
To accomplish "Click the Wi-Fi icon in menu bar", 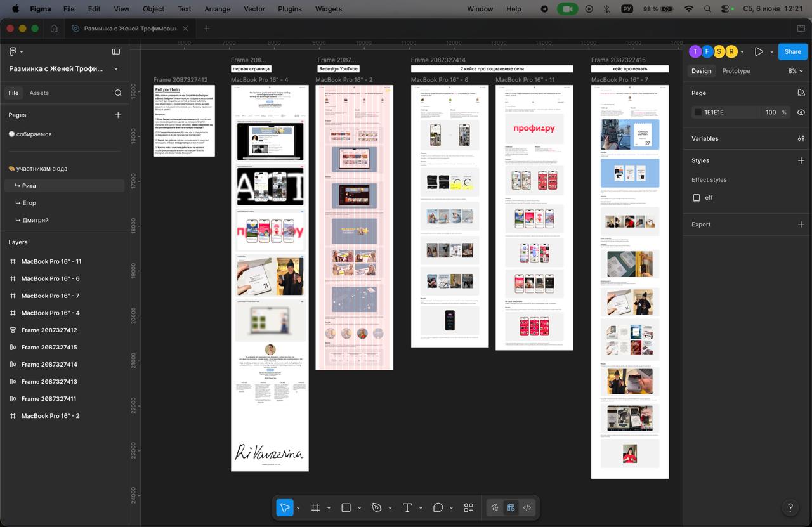I will click(689, 9).
